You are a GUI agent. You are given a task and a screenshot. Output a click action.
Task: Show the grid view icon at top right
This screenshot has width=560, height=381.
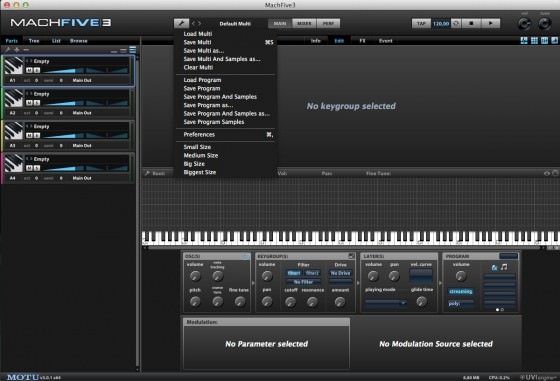click(534, 41)
